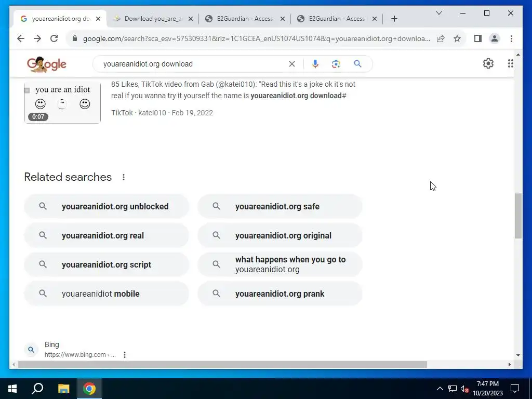This screenshot has height=399, width=532.
Task: Open Windows Start menu
Action: coord(12,389)
